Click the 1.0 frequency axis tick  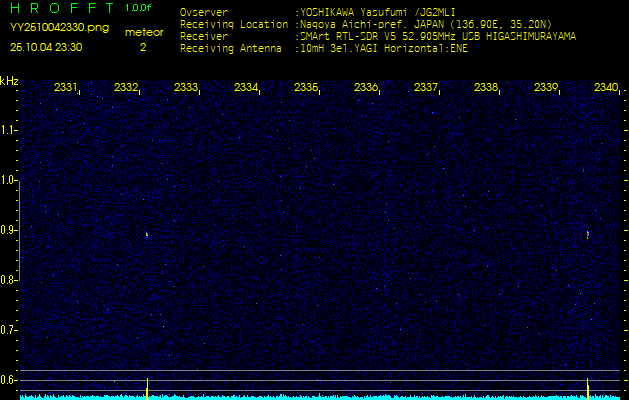9,180
